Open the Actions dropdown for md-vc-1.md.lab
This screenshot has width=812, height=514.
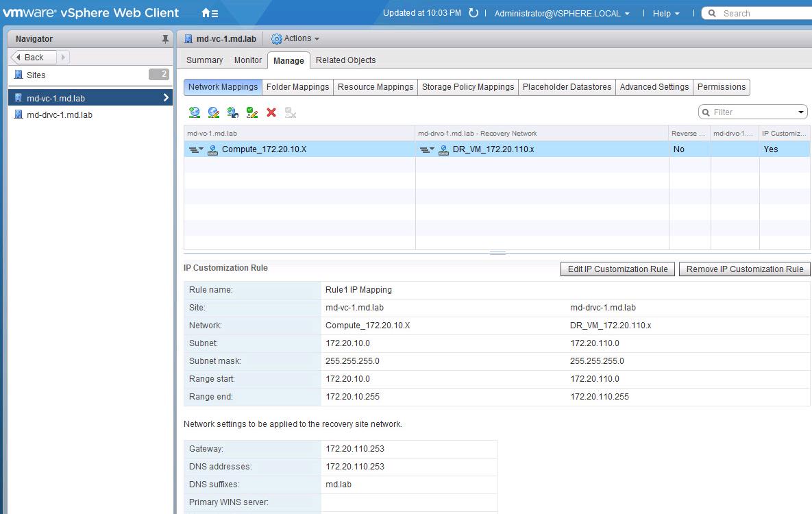(x=295, y=39)
